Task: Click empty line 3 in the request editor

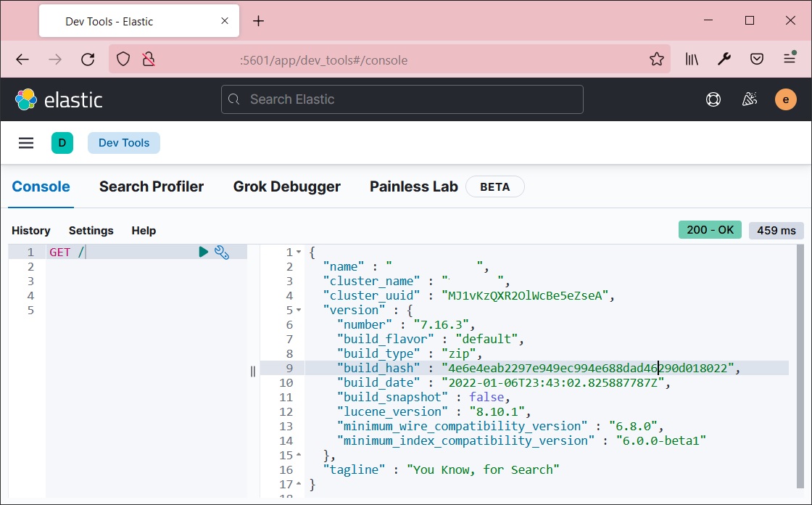Action: 146,282
